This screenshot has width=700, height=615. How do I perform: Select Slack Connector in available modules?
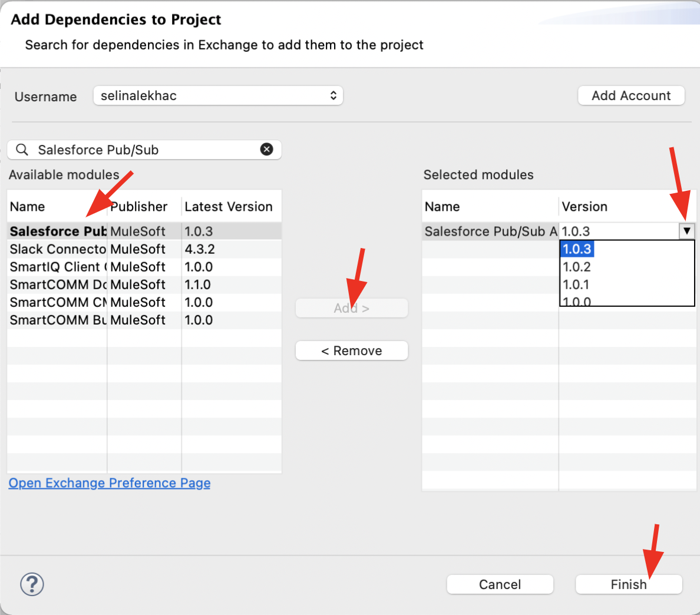[58, 249]
